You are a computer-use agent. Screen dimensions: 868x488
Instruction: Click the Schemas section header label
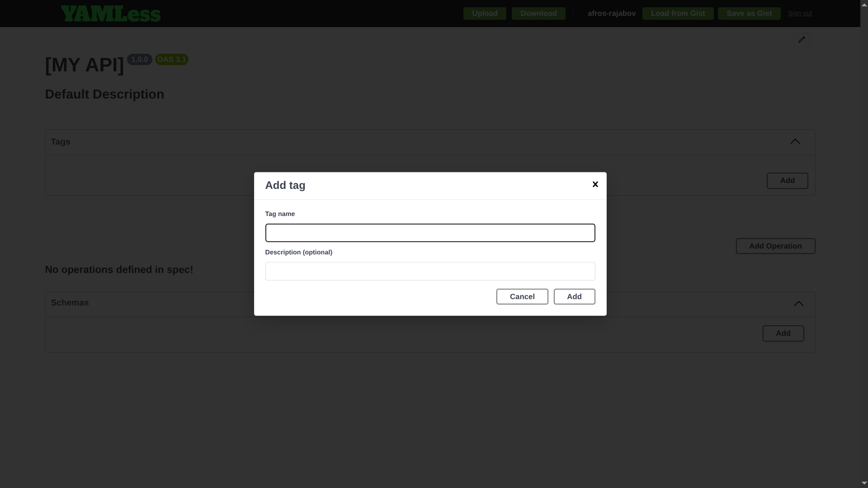pos(70,303)
